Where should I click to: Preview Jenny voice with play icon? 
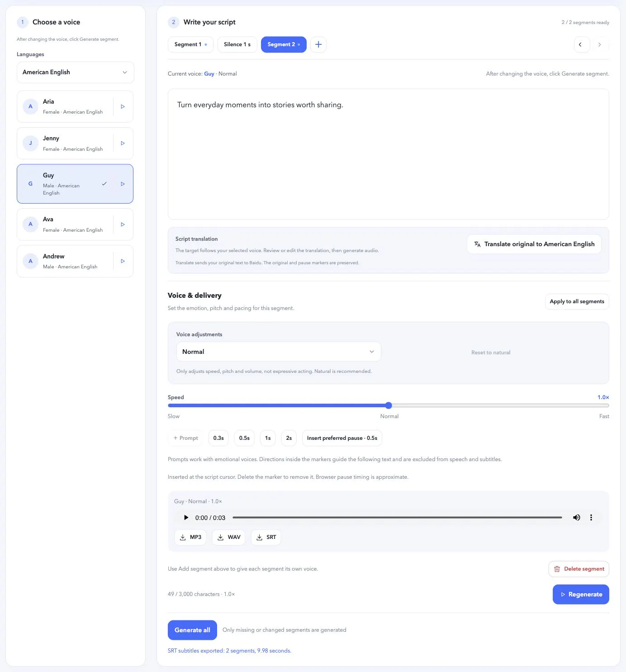pos(123,143)
